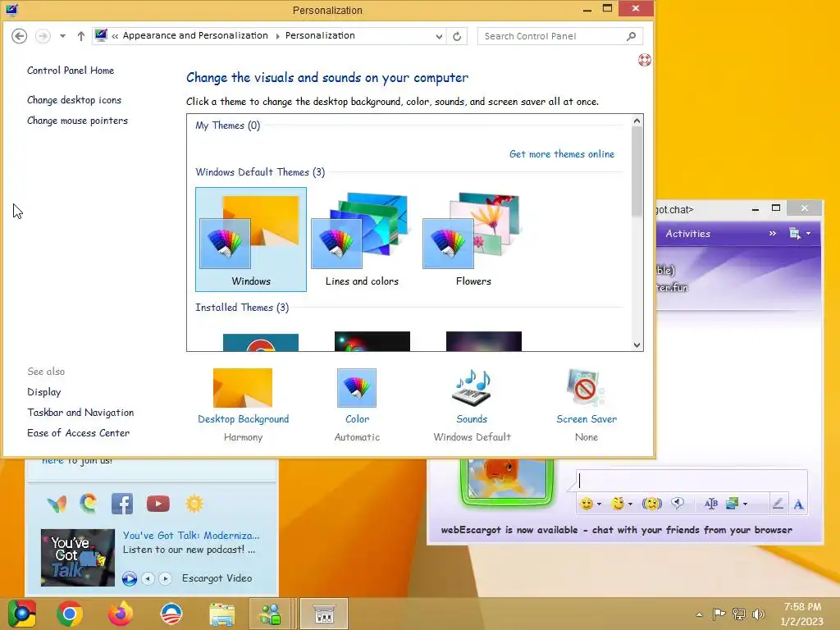Click the theme list scroll up arrow
Screen dimensions: 840x630
point(637,121)
